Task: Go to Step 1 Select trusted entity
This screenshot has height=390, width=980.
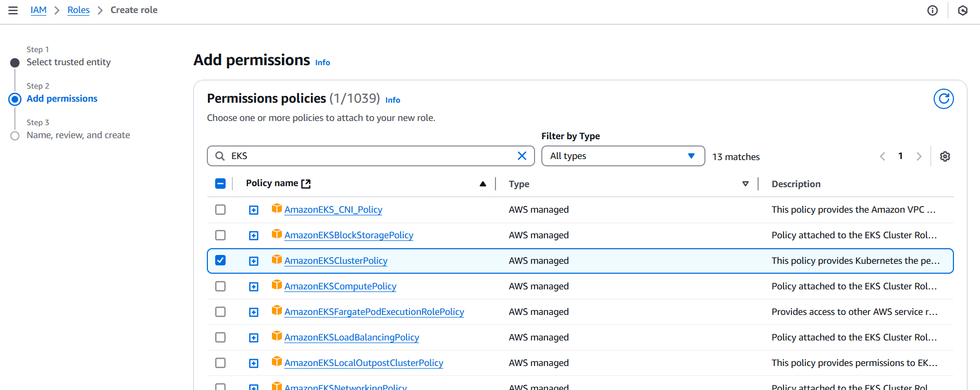Action: point(69,62)
